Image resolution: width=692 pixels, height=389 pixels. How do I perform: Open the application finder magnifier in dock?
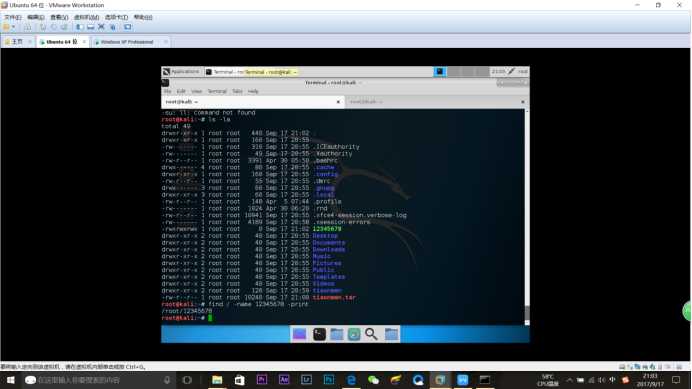pos(371,334)
